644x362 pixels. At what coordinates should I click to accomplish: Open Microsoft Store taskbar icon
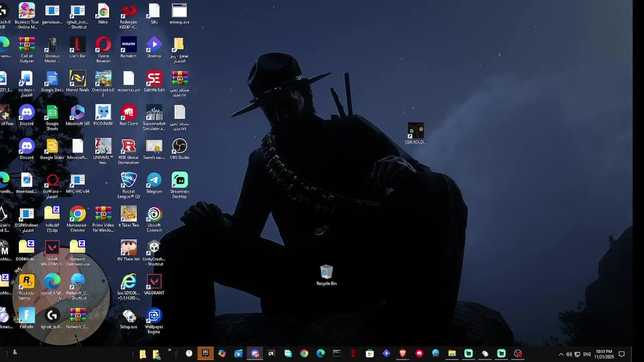370,353
